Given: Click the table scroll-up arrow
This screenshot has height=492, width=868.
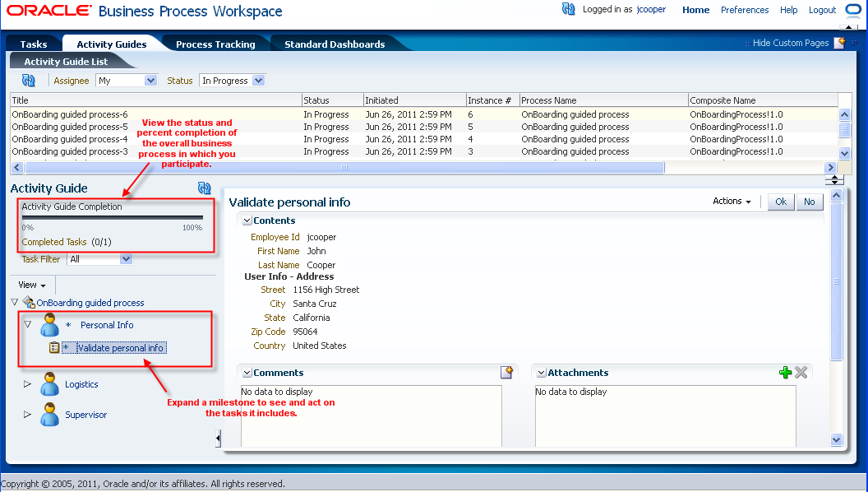Looking at the screenshot, I should [844, 114].
